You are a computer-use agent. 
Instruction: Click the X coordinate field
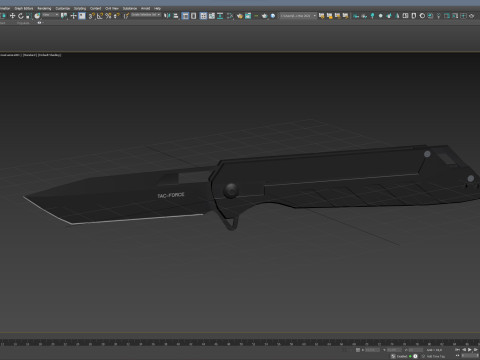[x=372, y=350]
